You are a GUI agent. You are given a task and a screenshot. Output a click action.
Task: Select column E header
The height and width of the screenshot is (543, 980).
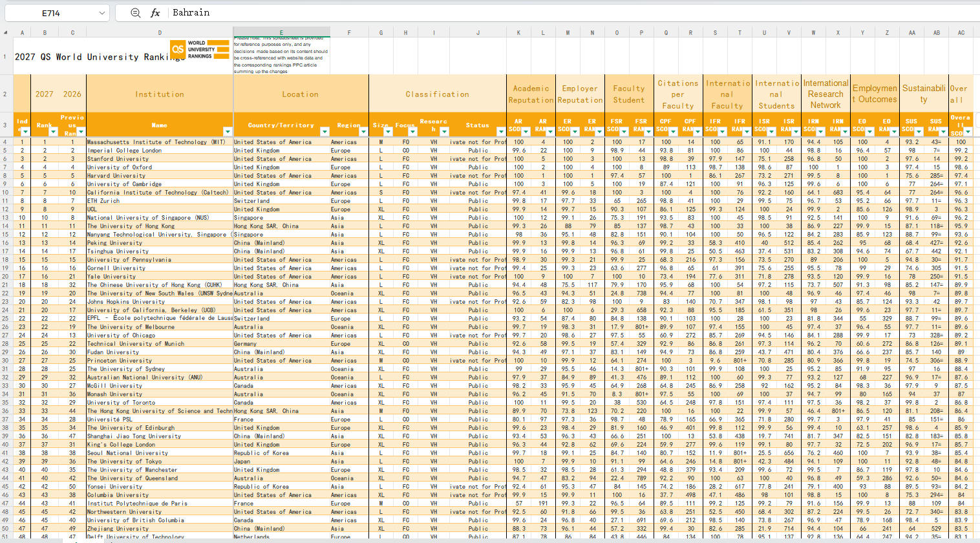(x=281, y=32)
